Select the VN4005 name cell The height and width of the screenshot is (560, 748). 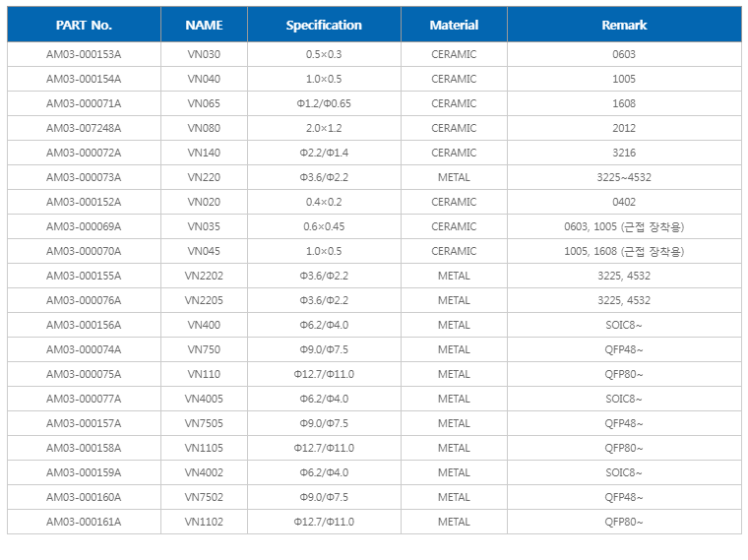pyautogui.click(x=204, y=399)
